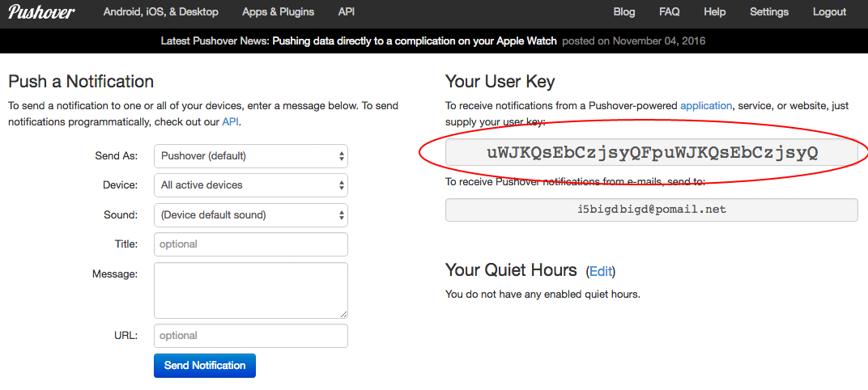
Task: Open the Blog page
Action: click(624, 12)
